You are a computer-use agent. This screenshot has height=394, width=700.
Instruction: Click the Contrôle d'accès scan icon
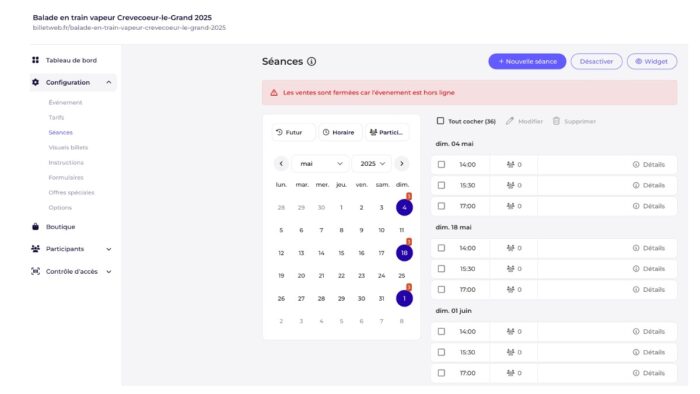[x=36, y=271]
